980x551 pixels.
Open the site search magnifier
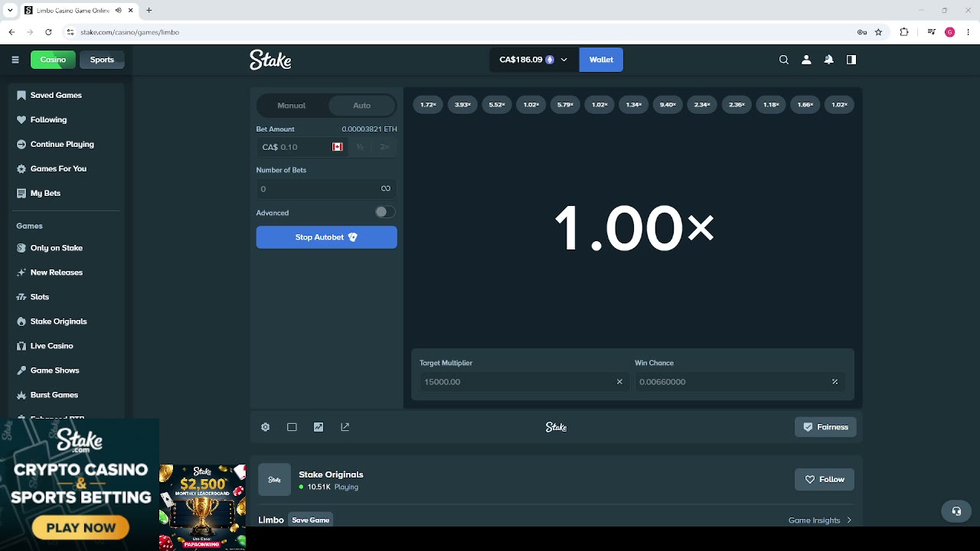784,60
